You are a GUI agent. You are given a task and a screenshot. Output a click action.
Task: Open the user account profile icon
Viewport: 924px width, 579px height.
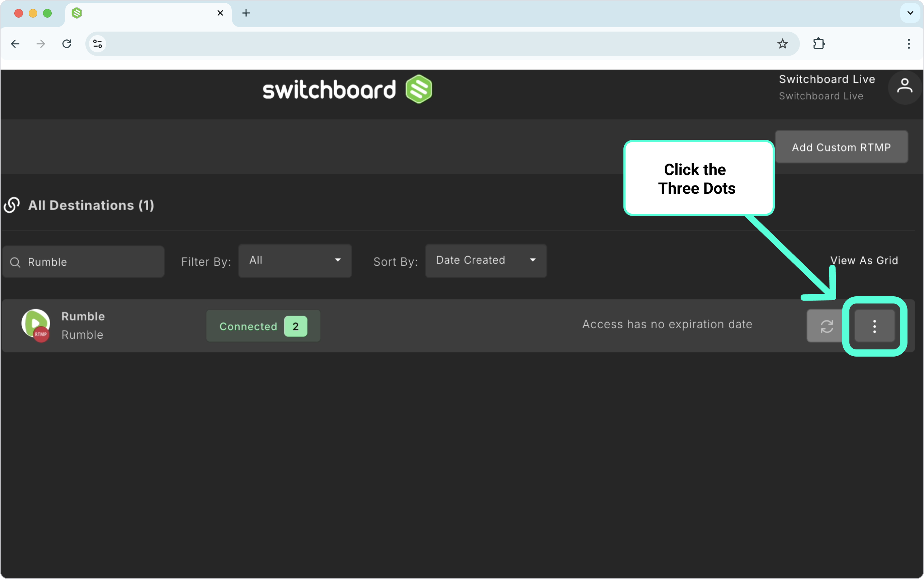[x=905, y=86]
